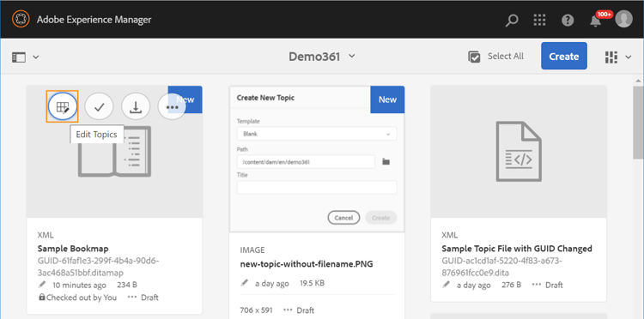The image size is (644, 319).
Task: Click the blue Create button
Action: point(564,57)
